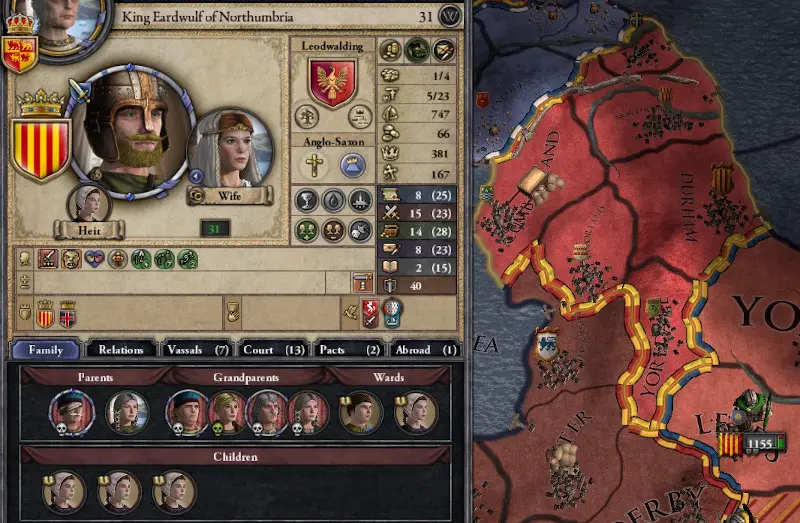Click the chalice icon in the action buttons
800x523 pixels.
click(307, 200)
